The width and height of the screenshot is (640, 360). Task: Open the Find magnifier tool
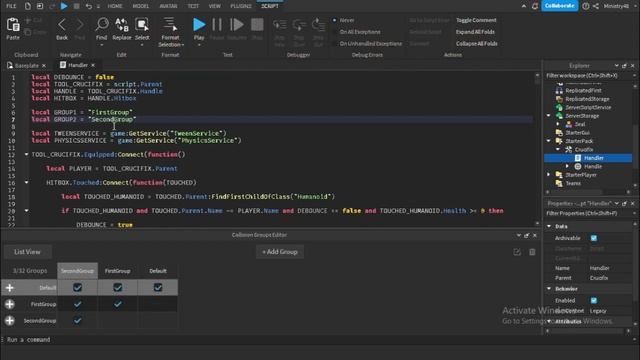(x=102, y=24)
